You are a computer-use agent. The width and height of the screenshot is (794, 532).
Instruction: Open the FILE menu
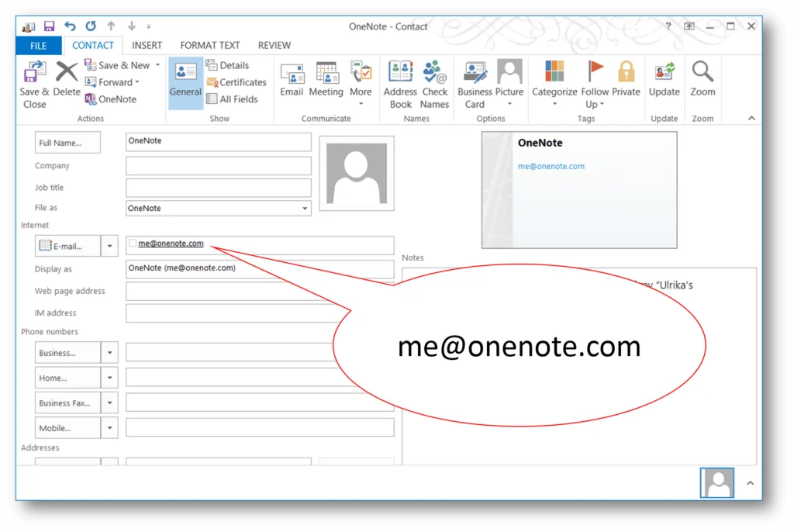point(38,45)
